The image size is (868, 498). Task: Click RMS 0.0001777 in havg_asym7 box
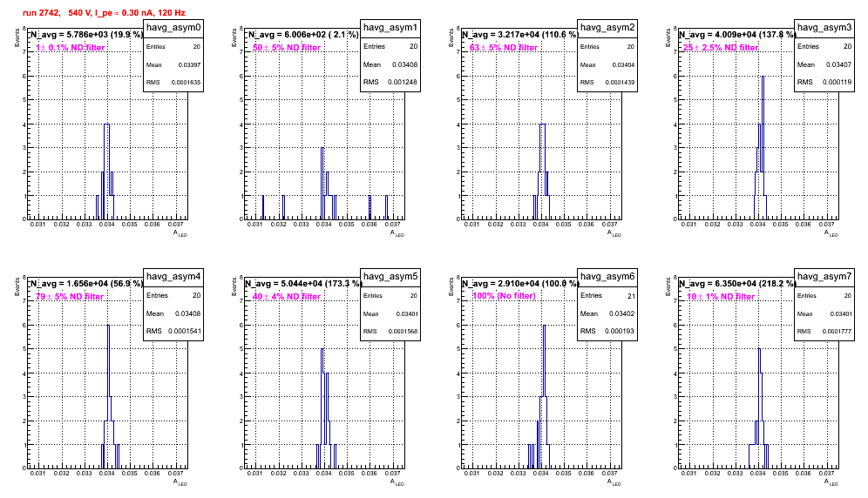[824, 331]
